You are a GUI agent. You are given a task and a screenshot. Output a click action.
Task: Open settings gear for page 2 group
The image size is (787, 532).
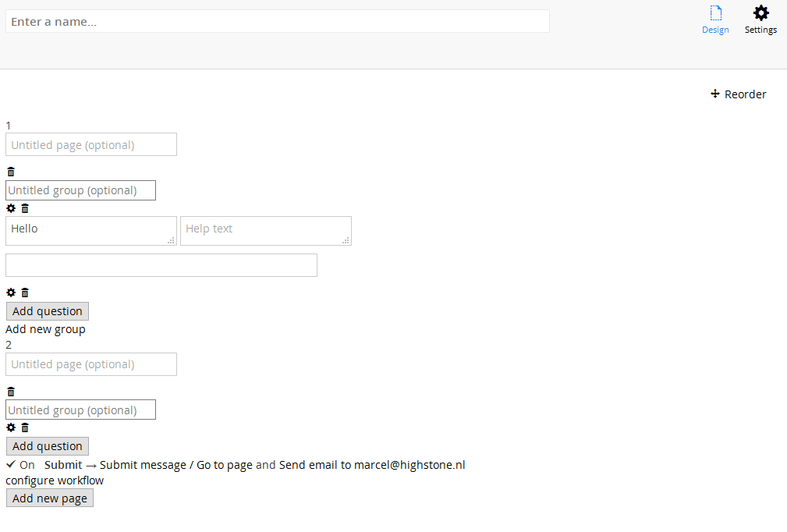[11, 427]
